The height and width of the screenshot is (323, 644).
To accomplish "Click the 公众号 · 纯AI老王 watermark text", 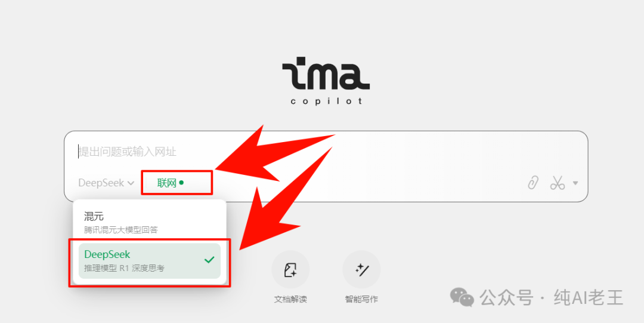I will pyautogui.click(x=552, y=297).
